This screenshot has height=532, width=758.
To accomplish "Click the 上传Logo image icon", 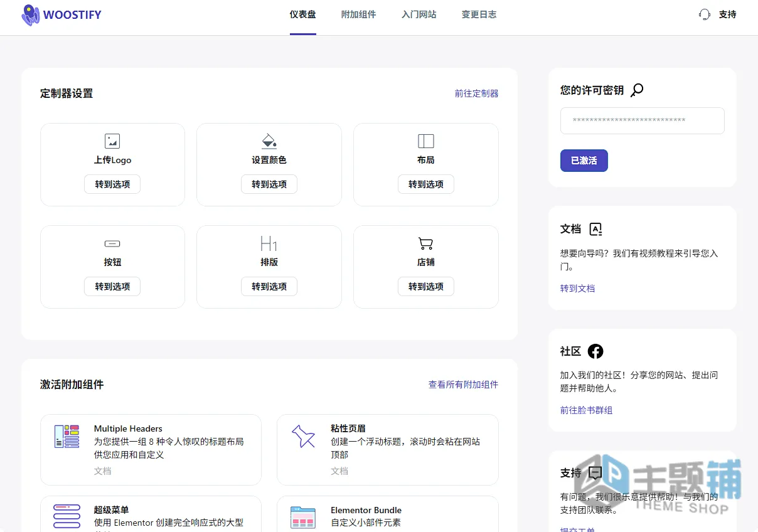I will 112,141.
